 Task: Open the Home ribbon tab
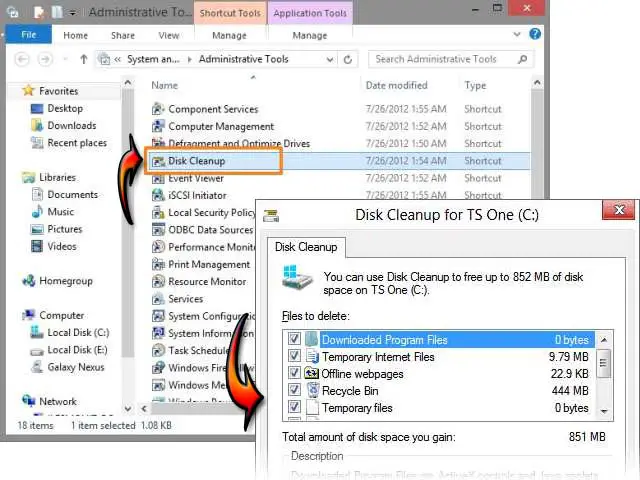[x=76, y=36]
